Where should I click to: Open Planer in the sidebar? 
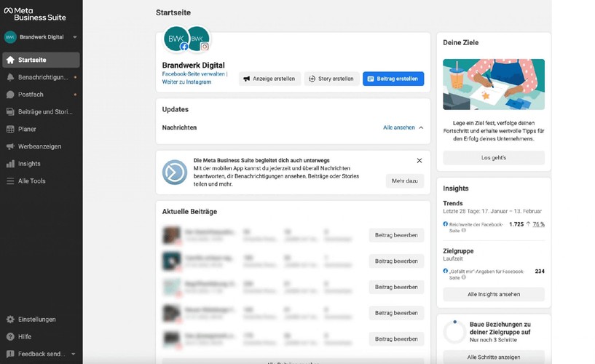coord(41,130)
